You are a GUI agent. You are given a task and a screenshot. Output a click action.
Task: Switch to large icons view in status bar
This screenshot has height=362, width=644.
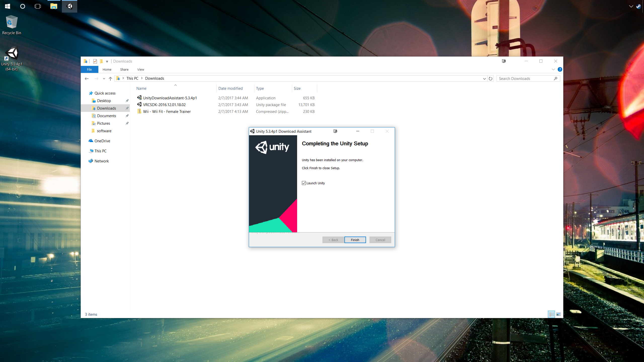[x=558, y=314]
